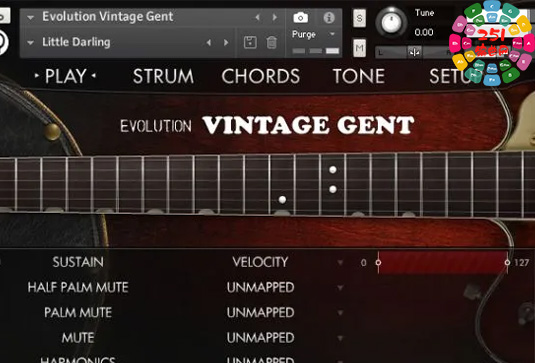Solo the instrument with the S button
535x363 pixels.
(359, 18)
